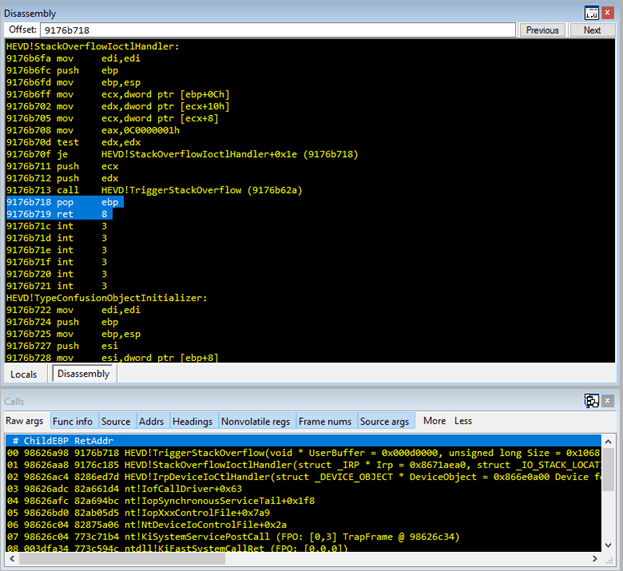Select frame 06 nt!NtDeviceIoControlFile+0x2a

[303, 525]
